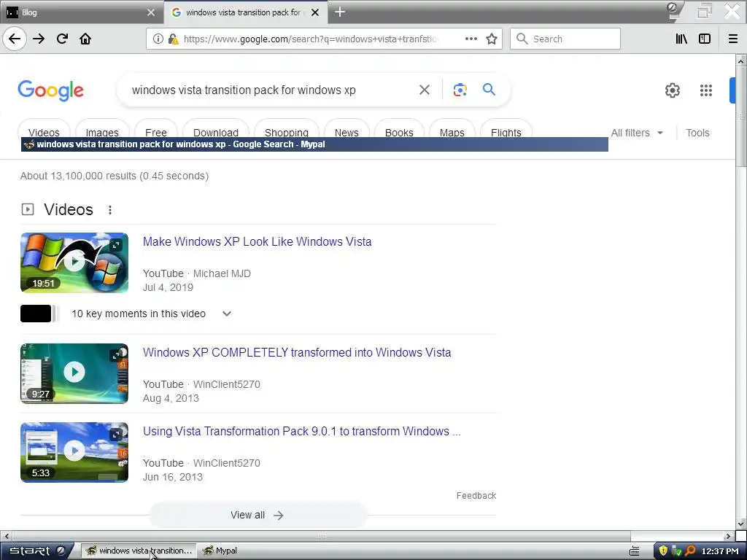Image resolution: width=747 pixels, height=560 pixels.
Task: Click the Videos section heading
Action: click(68, 209)
